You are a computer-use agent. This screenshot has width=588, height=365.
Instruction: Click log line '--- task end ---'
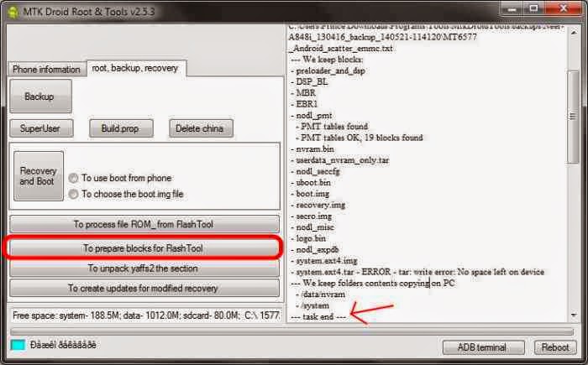318,317
